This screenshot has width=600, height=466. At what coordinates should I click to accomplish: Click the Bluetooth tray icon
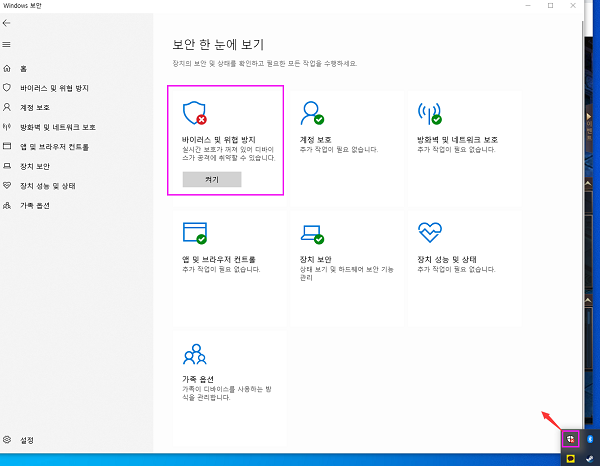pyautogui.click(x=590, y=439)
